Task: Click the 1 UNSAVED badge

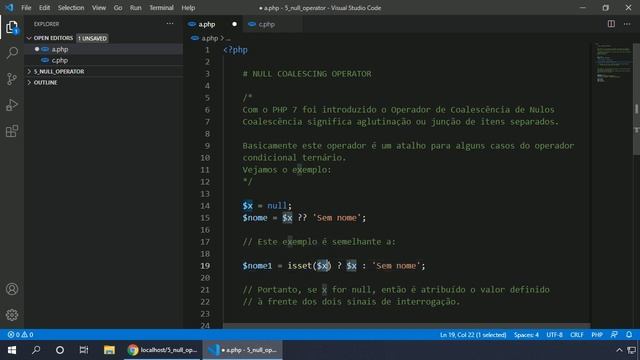Action: pos(92,38)
